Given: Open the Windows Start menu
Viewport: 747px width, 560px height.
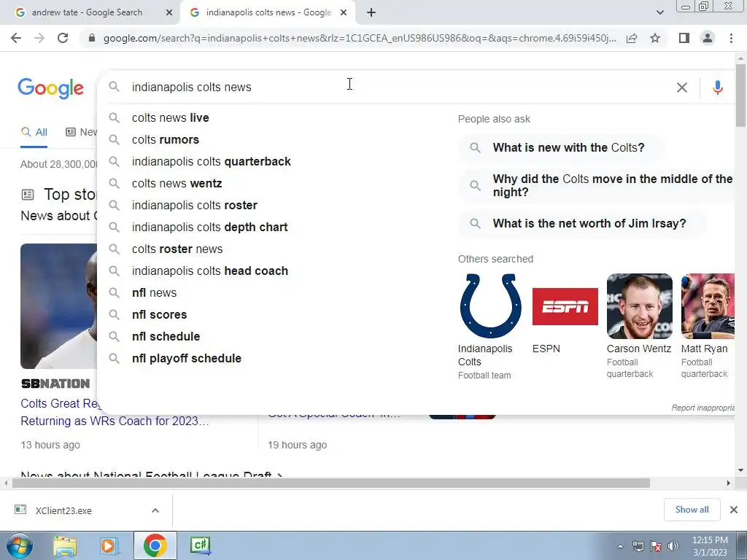Looking at the screenshot, I should coord(20,545).
